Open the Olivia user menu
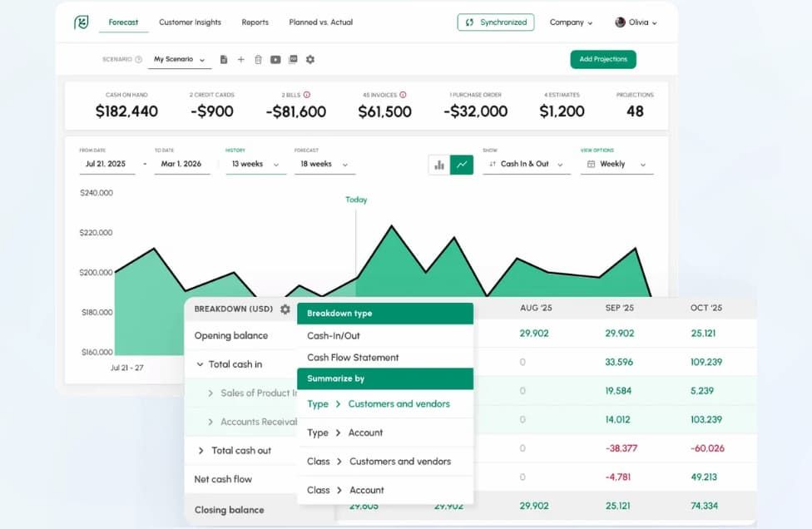The width and height of the screenshot is (812, 529). 636,22
